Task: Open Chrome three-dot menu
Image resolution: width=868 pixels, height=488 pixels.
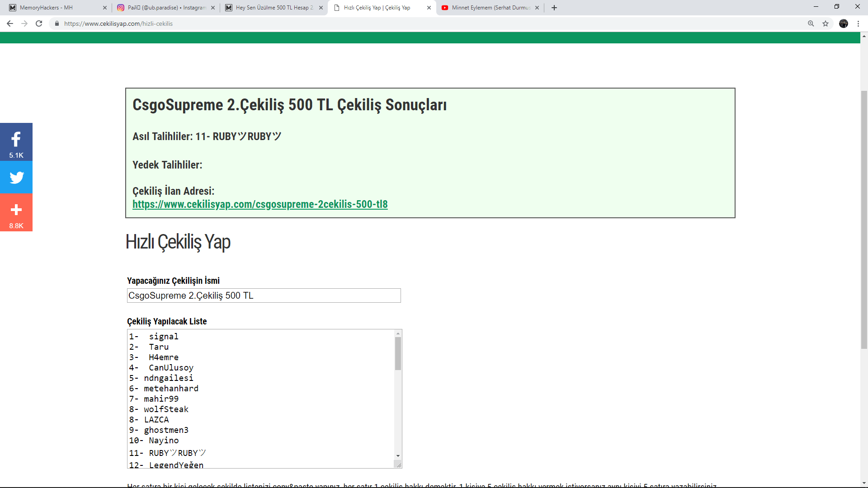Action: pos(858,23)
